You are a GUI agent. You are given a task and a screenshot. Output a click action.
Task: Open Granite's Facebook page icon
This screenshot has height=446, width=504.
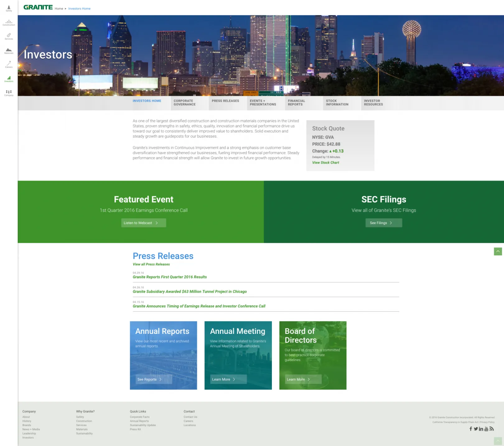pyautogui.click(x=471, y=429)
